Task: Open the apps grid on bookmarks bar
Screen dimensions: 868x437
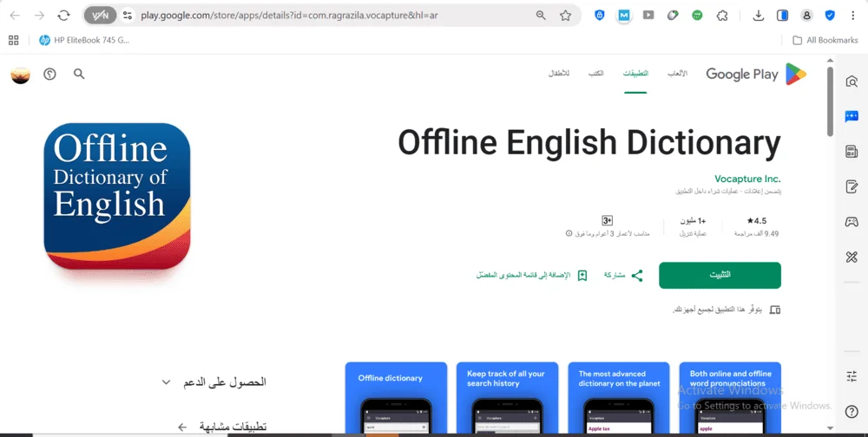Action: tap(14, 40)
